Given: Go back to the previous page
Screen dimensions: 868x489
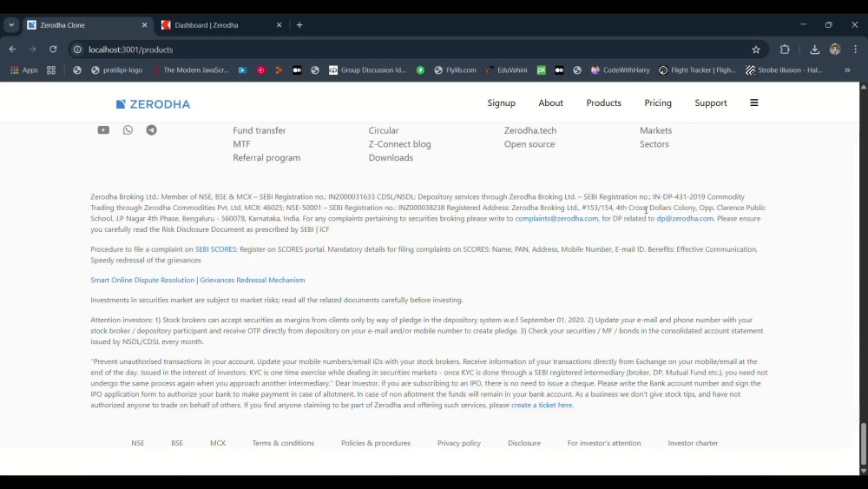Looking at the screenshot, I should (13, 50).
